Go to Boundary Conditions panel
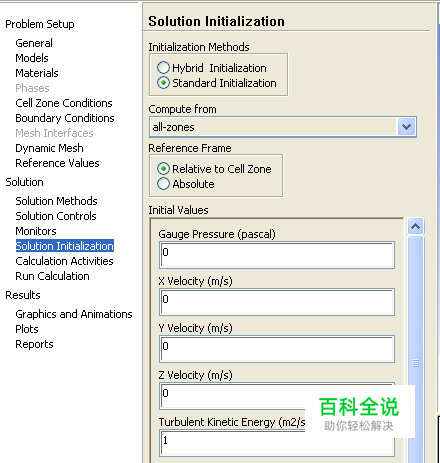440x463 pixels. 65,118
